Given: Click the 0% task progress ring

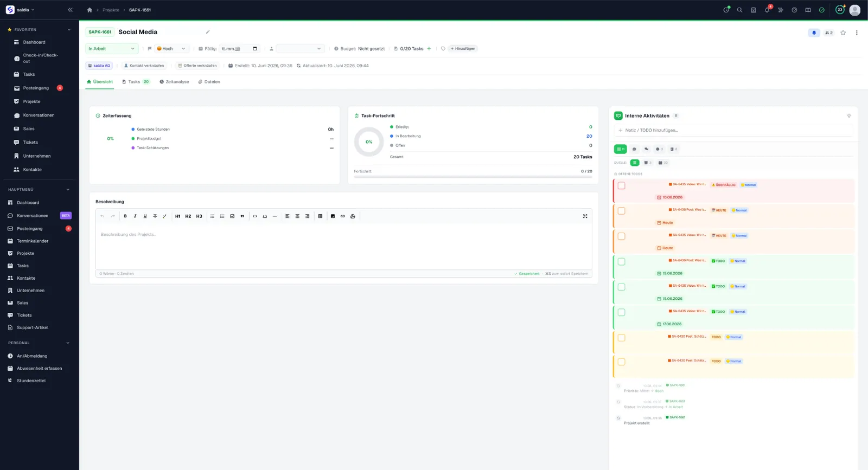Looking at the screenshot, I should pos(369,141).
